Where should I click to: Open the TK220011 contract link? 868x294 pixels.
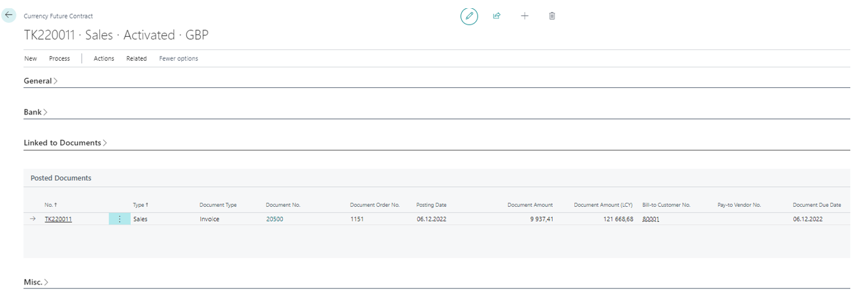(x=58, y=219)
